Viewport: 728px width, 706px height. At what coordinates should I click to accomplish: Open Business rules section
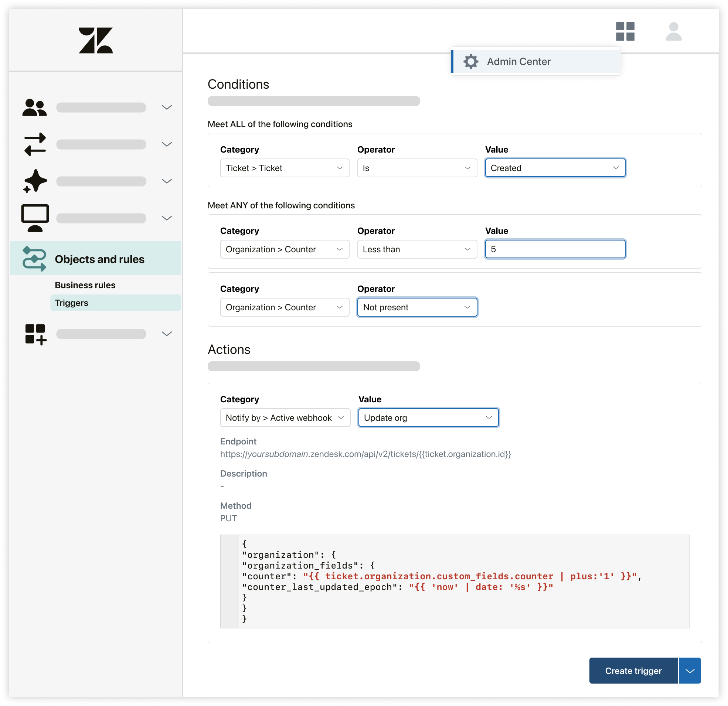(x=85, y=285)
